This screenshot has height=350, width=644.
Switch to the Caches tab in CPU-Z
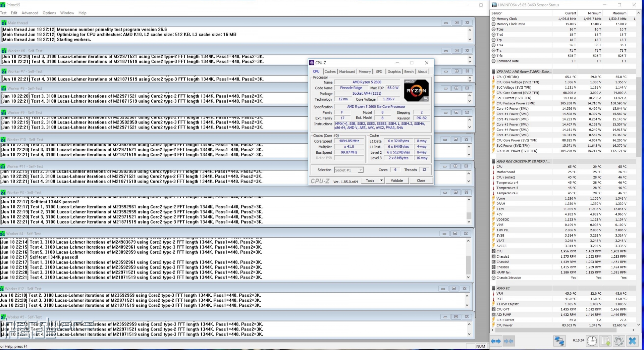330,71
